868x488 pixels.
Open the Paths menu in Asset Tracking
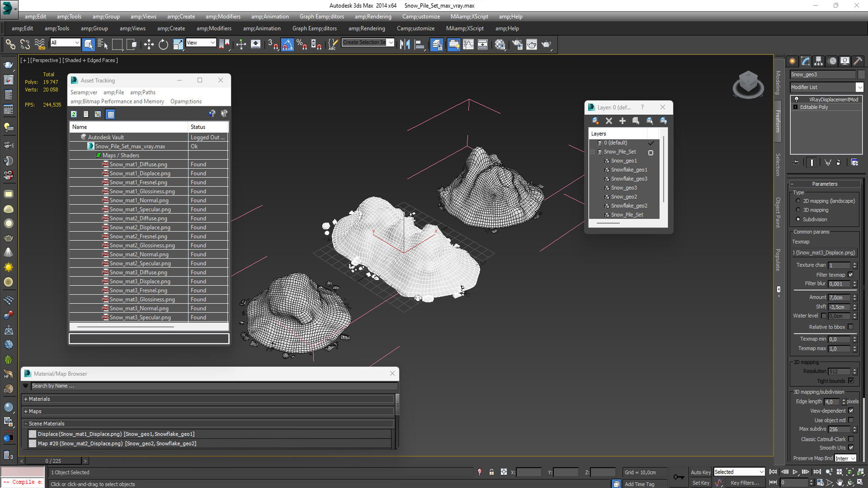pos(143,92)
